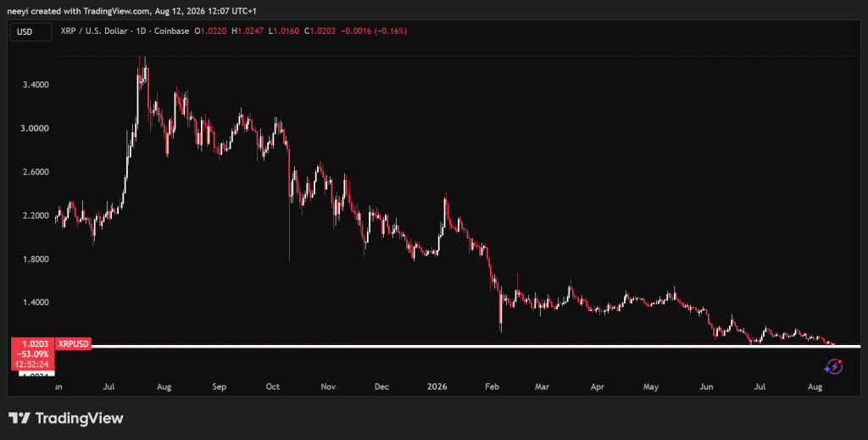This screenshot has width=868, height=440.
Task: Click the 12:52:24 countdown timer
Action: [x=32, y=365]
